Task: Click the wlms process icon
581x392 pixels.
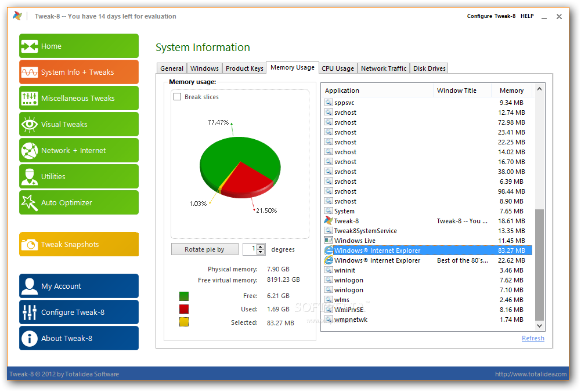Action: click(x=329, y=299)
